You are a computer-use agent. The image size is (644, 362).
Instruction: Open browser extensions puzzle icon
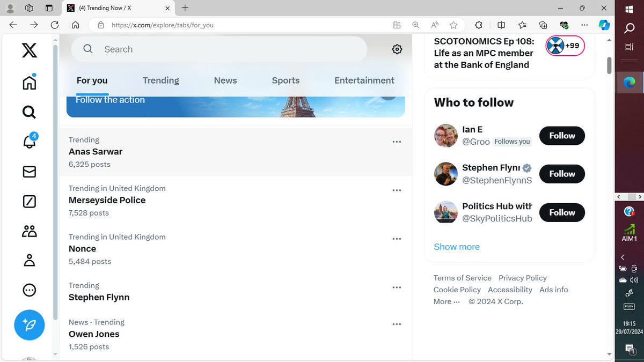click(x=479, y=25)
